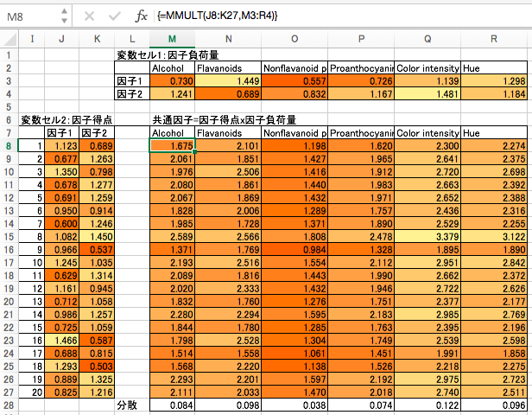Click sample number 20 cell
The width and height of the screenshot is (532, 415).
(x=32, y=393)
